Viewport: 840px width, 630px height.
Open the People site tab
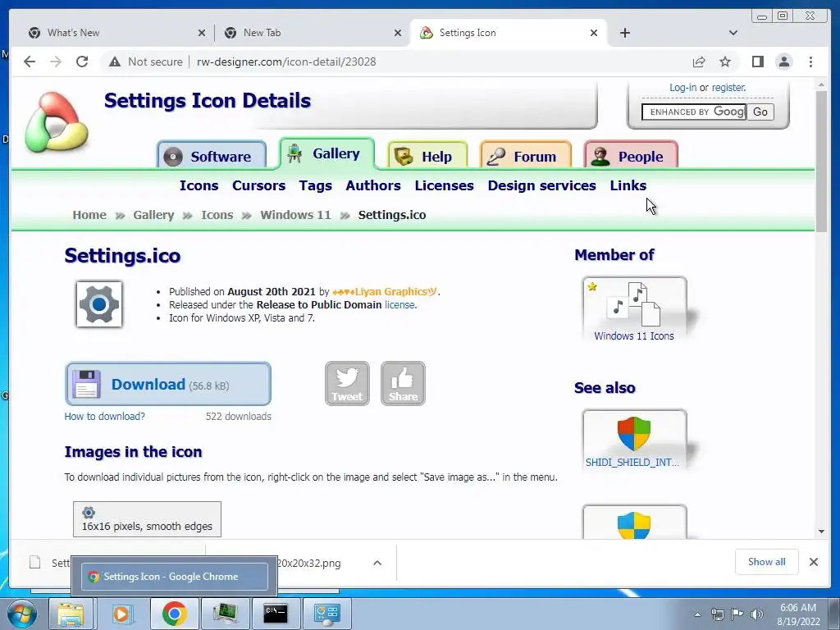(x=631, y=156)
